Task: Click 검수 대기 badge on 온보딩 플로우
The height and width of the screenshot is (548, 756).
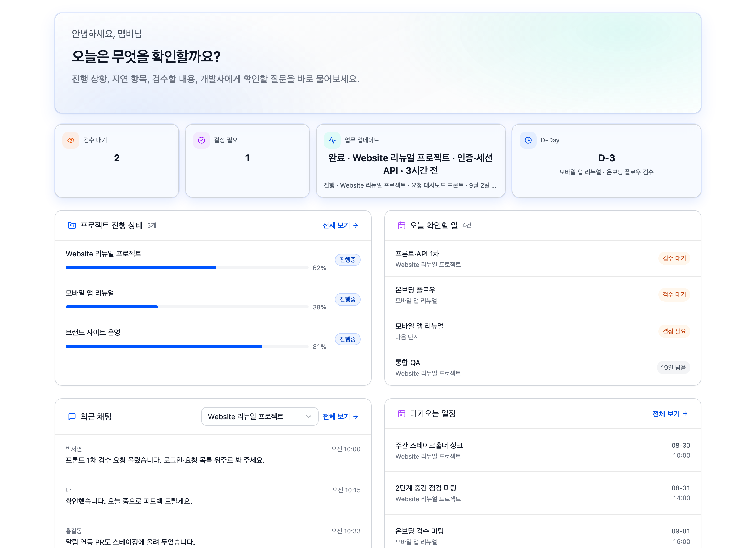Action: pos(674,294)
